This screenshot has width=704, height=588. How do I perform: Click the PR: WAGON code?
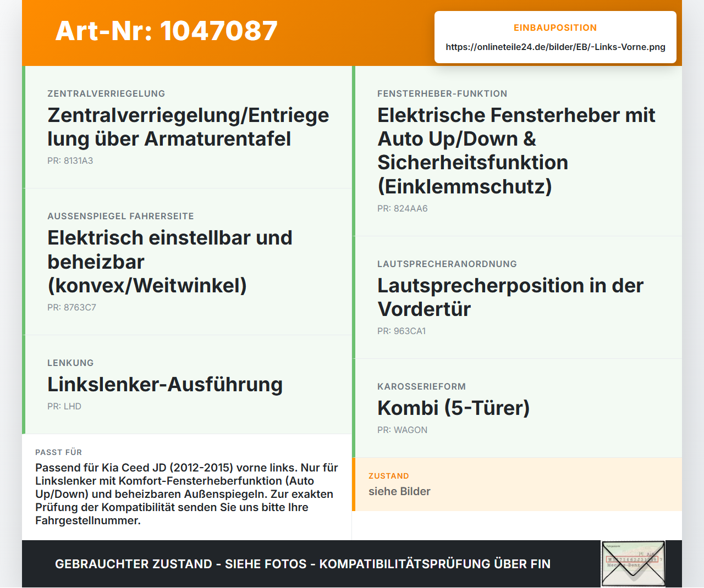tap(403, 430)
